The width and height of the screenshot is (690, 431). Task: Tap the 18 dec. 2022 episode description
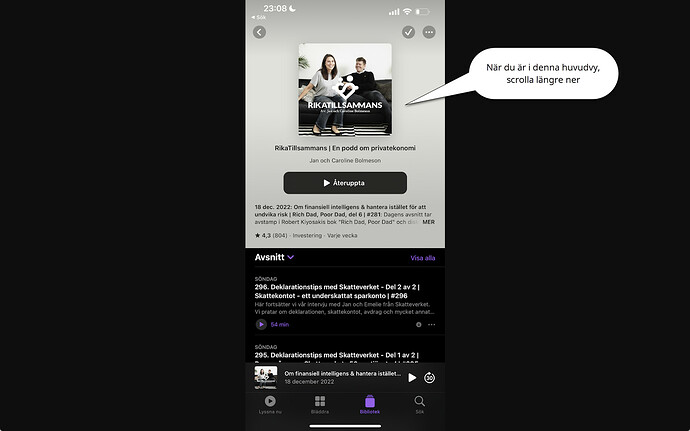(345, 214)
